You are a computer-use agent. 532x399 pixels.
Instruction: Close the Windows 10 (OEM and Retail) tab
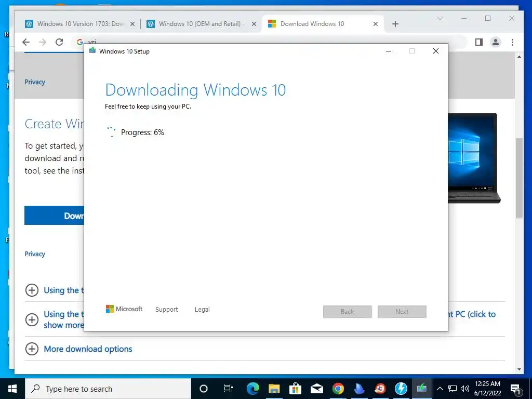[254, 24]
